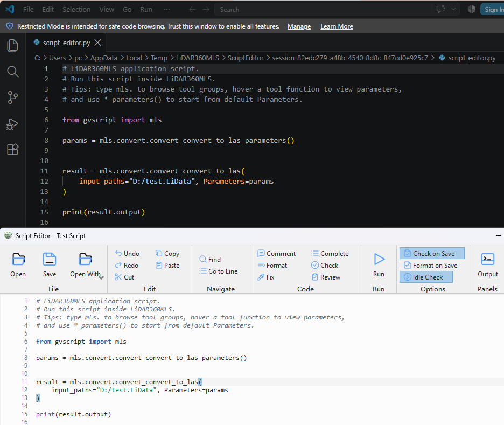Viewport: 504px width, 425px height.
Task: Click the layout icon beside Sign In
Action: [472, 9]
